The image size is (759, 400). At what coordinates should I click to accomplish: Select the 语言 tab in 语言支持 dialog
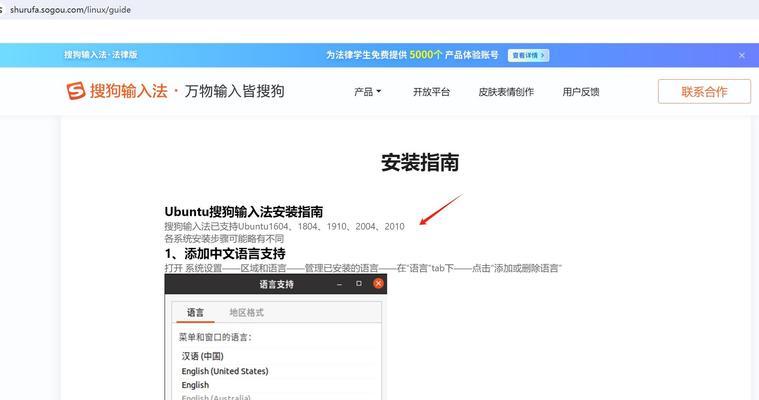[195, 312]
